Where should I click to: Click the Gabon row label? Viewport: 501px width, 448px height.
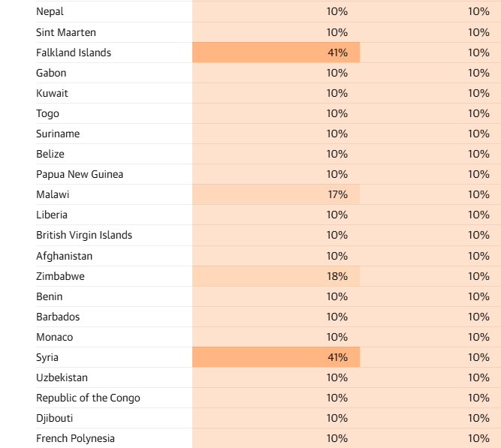click(x=51, y=73)
